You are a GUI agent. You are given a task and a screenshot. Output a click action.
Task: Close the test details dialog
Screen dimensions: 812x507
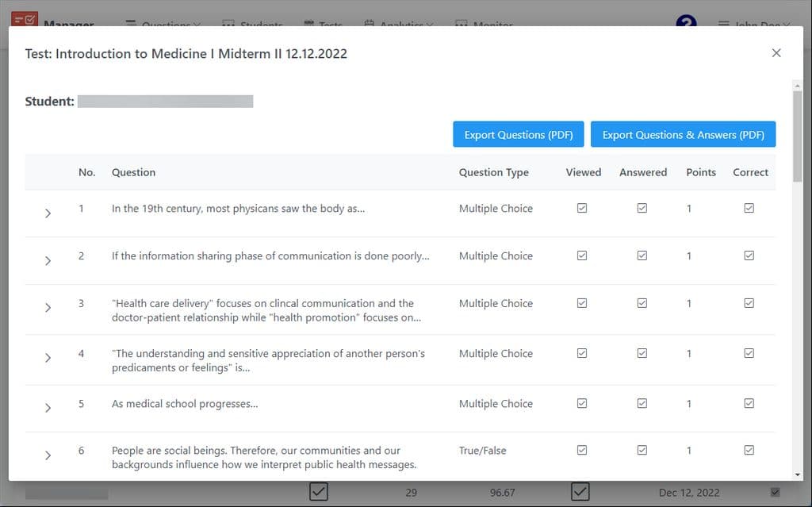tap(776, 53)
